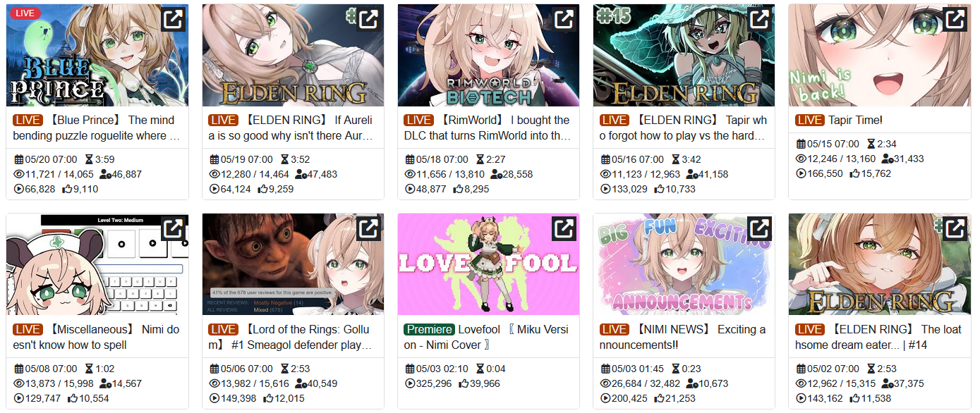Click the Premiere badge on Lovefool card
This screenshot has height=413, width=980.
pyautogui.click(x=429, y=329)
